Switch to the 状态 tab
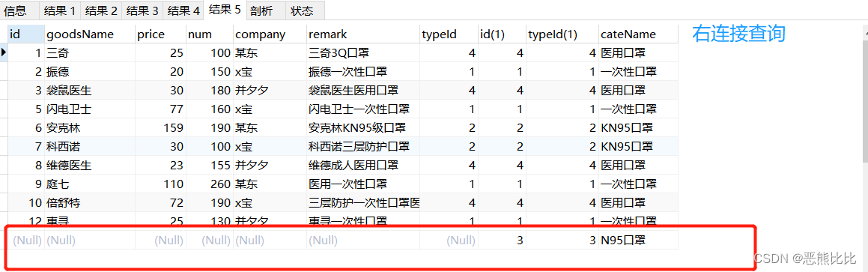Screen dimensions: 868x272 point(305,10)
